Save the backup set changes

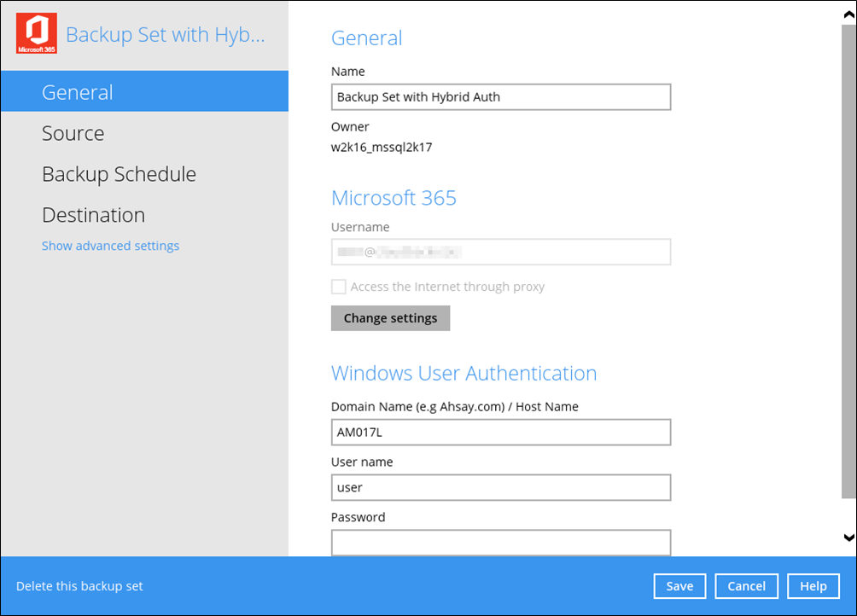(679, 586)
